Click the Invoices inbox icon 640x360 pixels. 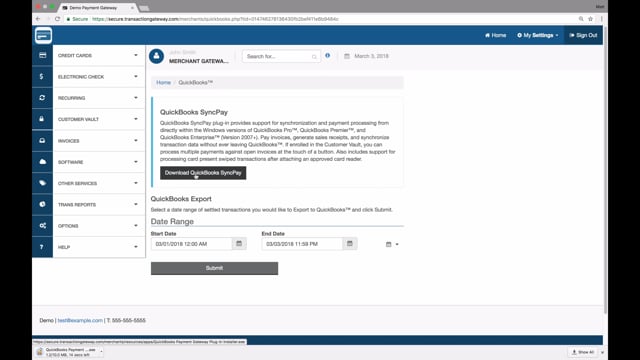click(x=42, y=140)
